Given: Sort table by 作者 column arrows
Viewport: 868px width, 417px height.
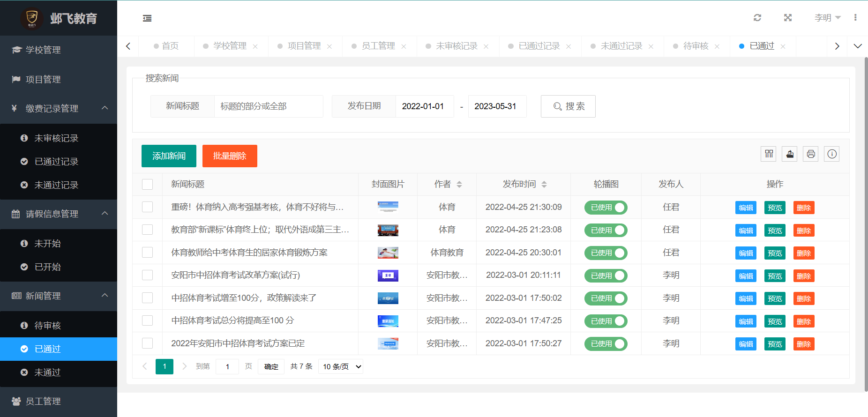Looking at the screenshot, I should click(x=459, y=185).
